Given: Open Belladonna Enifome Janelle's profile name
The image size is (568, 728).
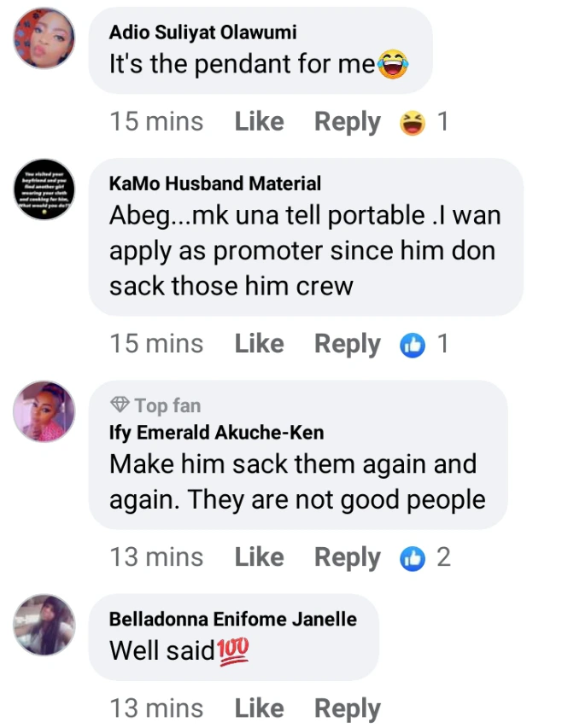Looking at the screenshot, I should click(233, 619).
